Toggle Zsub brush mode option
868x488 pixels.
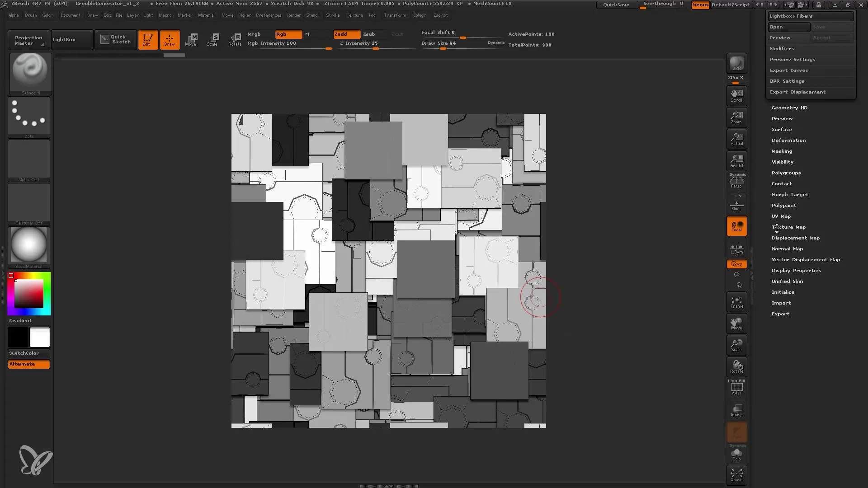(x=368, y=33)
